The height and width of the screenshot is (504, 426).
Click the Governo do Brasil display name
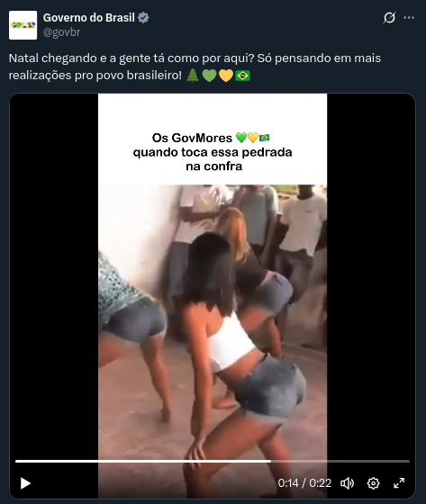89,18
